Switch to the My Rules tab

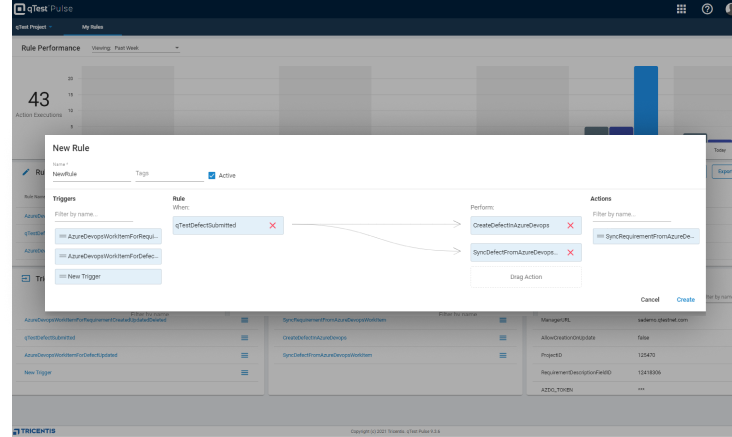click(x=91, y=27)
